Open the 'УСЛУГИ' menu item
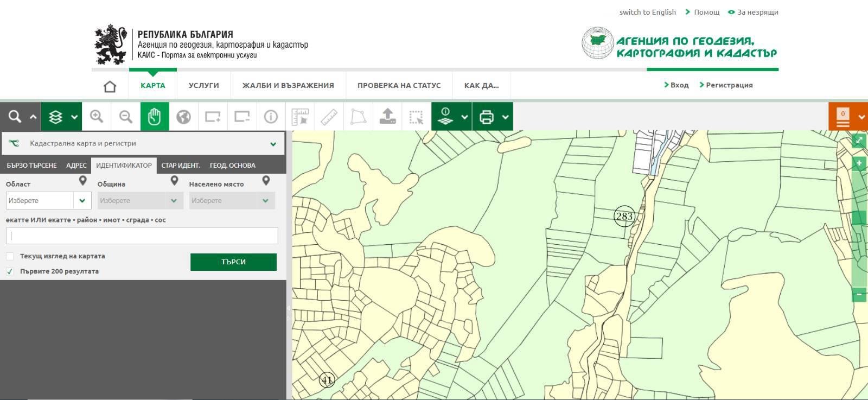The height and width of the screenshot is (400, 868). click(203, 85)
